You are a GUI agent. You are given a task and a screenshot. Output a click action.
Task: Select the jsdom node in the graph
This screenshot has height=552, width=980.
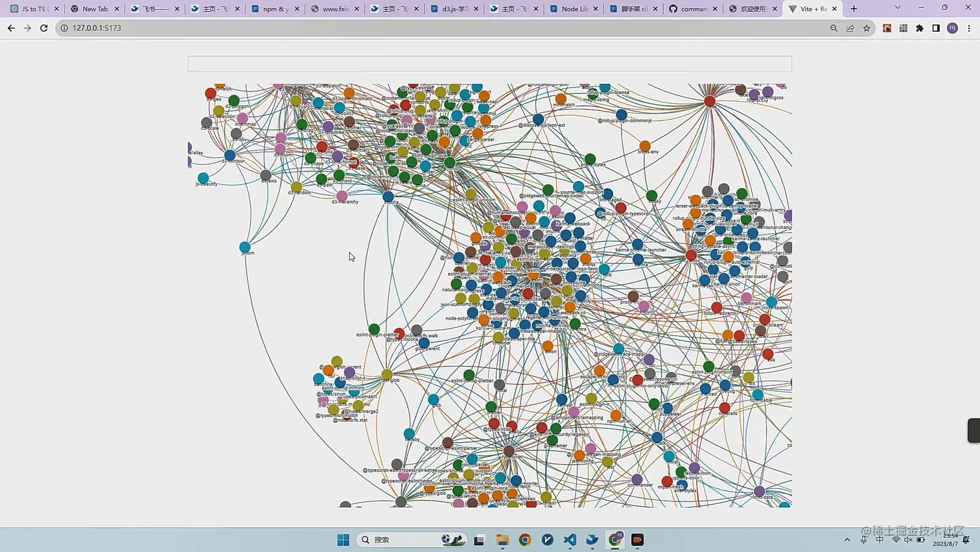(245, 247)
